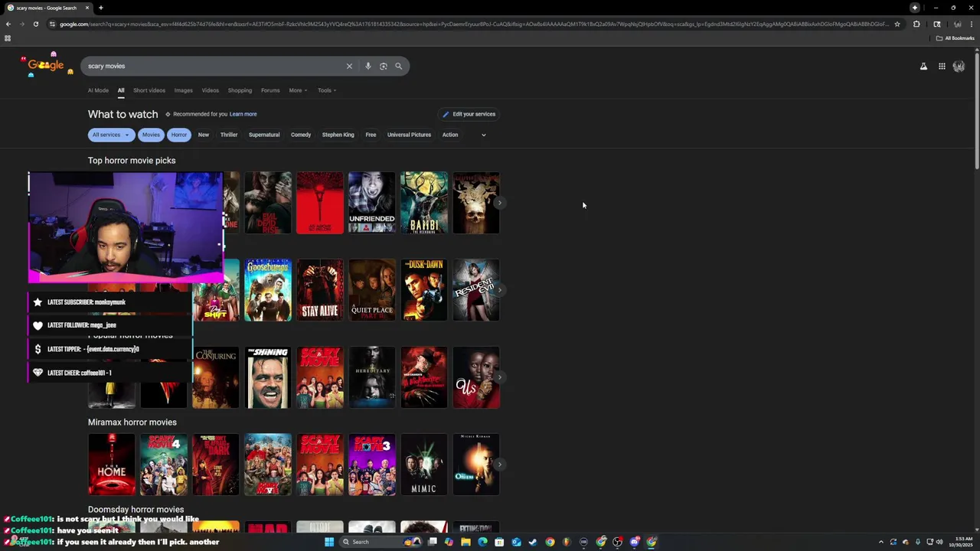Open the All services dropdown
This screenshot has width=980, height=551.
click(111, 135)
